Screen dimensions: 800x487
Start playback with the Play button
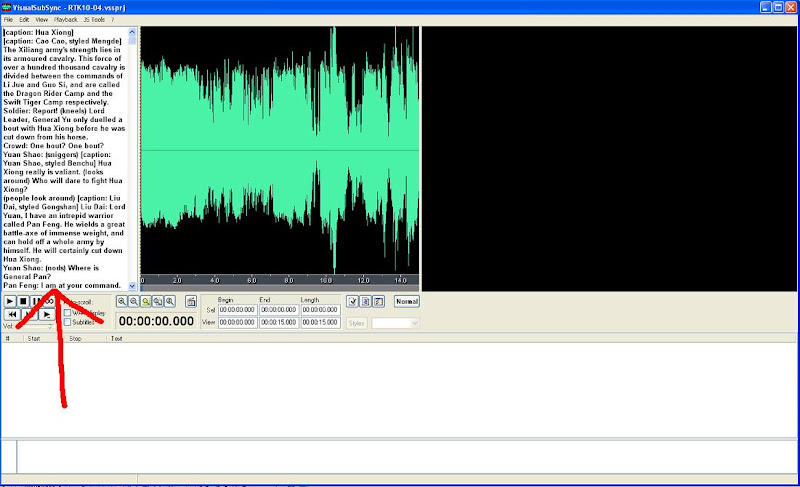pos(10,301)
